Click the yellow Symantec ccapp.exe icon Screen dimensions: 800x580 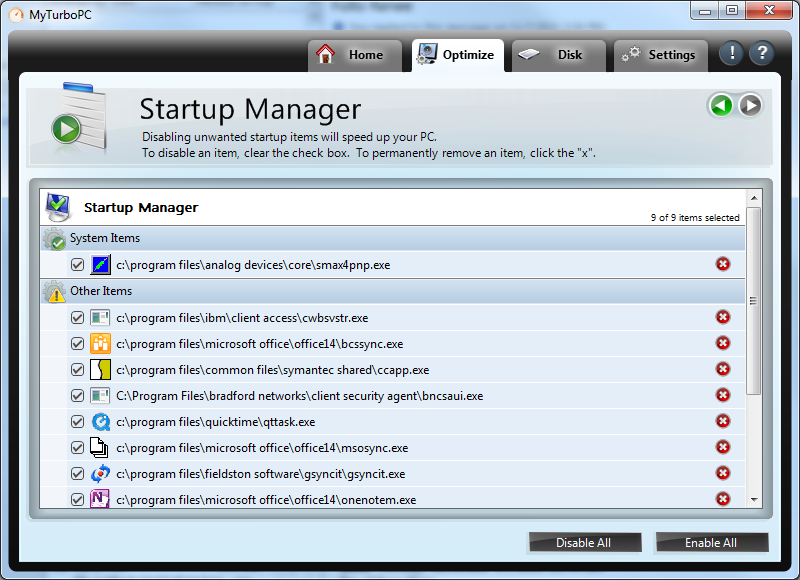[100, 370]
